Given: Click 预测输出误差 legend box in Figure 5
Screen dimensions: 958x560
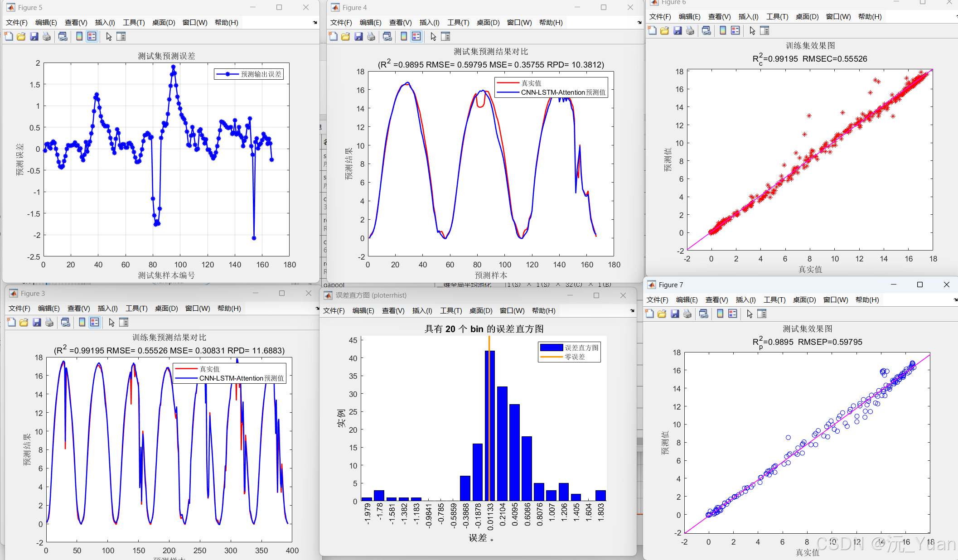Looking at the screenshot, I should pos(249,74).
